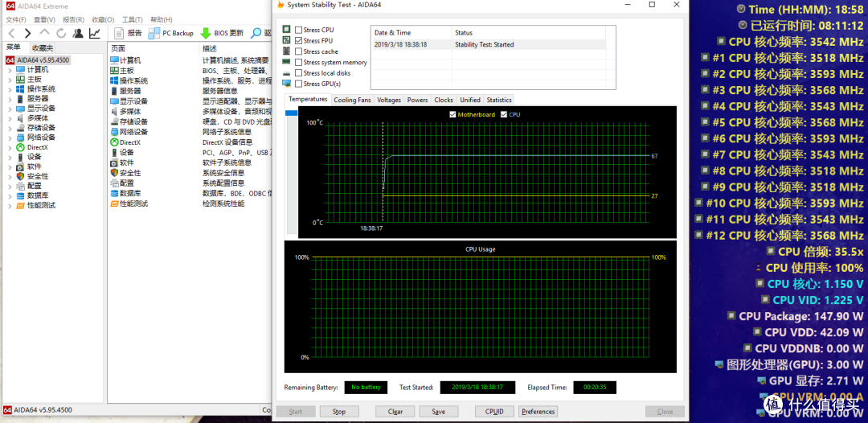Switch to the Voltages tab
Viewport: 868px width, 423px height.
[x=389, y=101]
